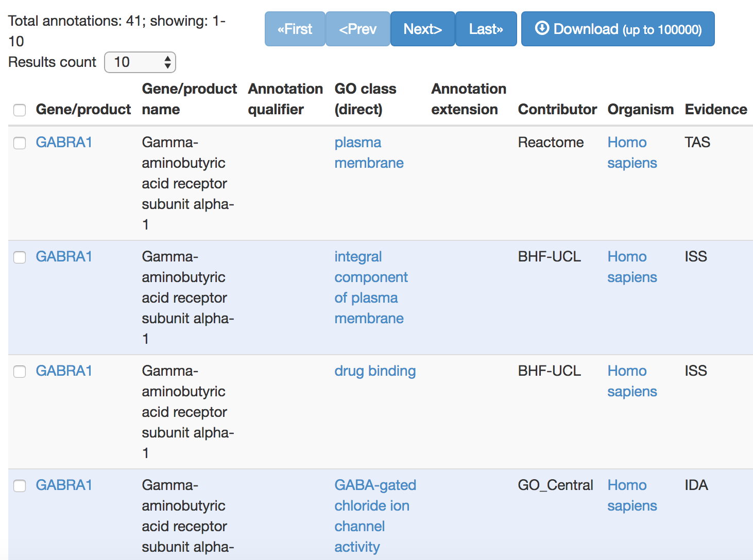753x560 pixels.
Task: Check the box for drug binding row
Action: click(20, 372)
